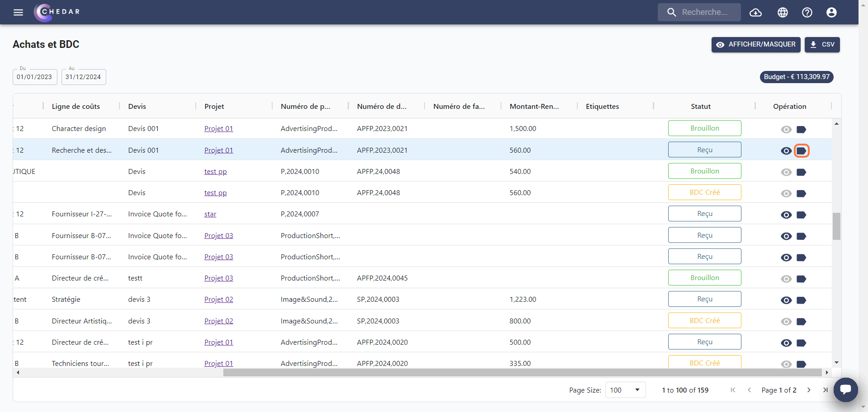The height and width of the screenshot is (412, 868).
Task: Go to the next page of results
Action: pos(809,390)
